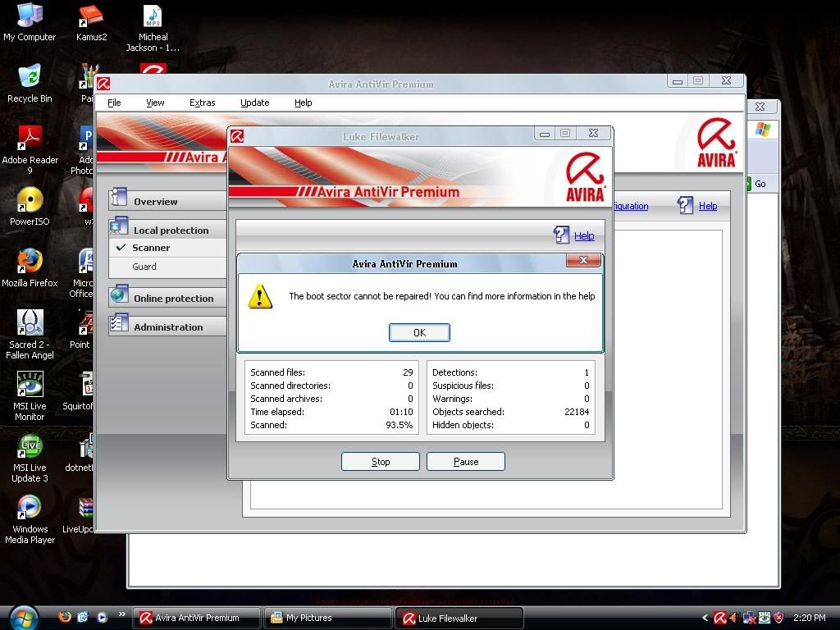Select Kamus2 desktop icon

pos(91,22)
